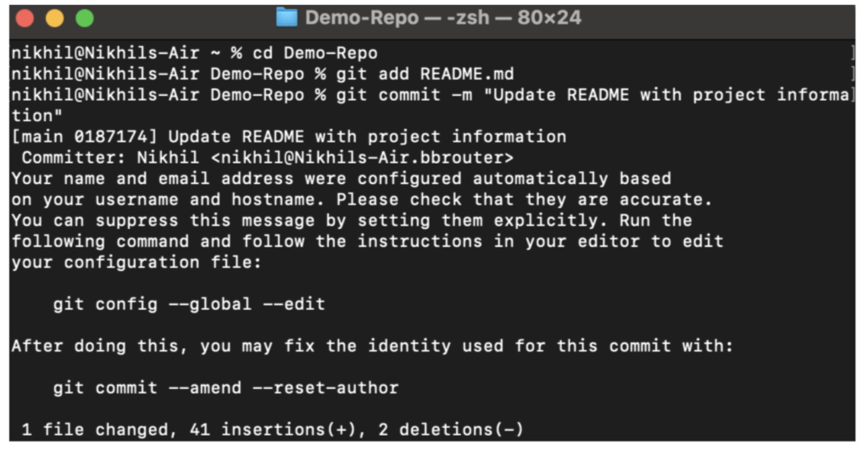Viewport: 868px width, 451px height.
Task: Click the "git config --global --edit" command
Action: pyautogui.click(x=189, y=303)
